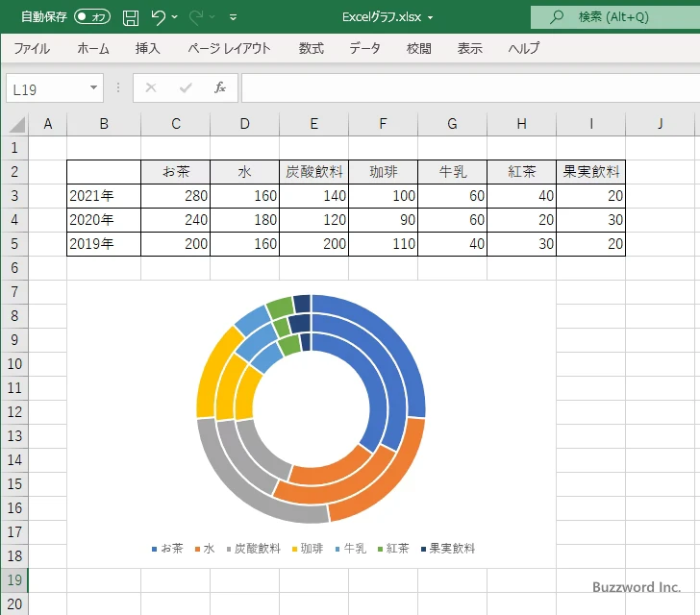Select column A header
Image resolution: width=700 pixels, height=615 pixels.
coord(48,124)
